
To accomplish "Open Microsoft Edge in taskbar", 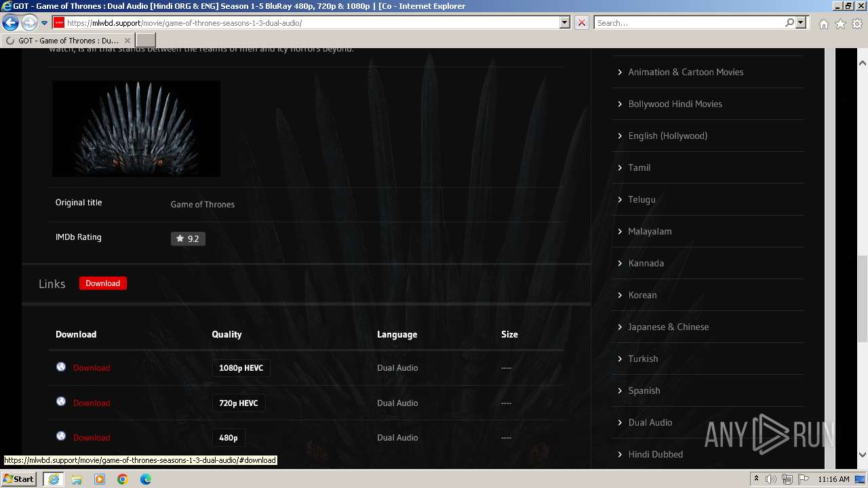I will click(146, 479).
